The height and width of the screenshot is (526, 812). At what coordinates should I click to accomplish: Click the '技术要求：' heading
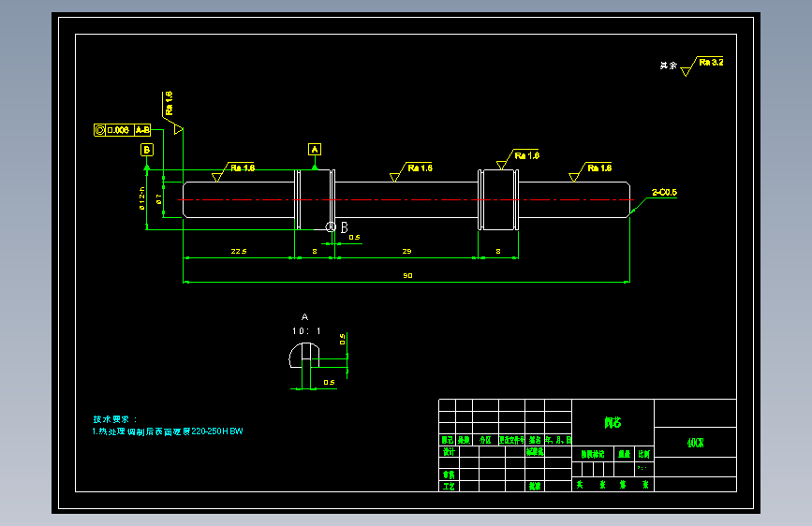click(115, 419)
